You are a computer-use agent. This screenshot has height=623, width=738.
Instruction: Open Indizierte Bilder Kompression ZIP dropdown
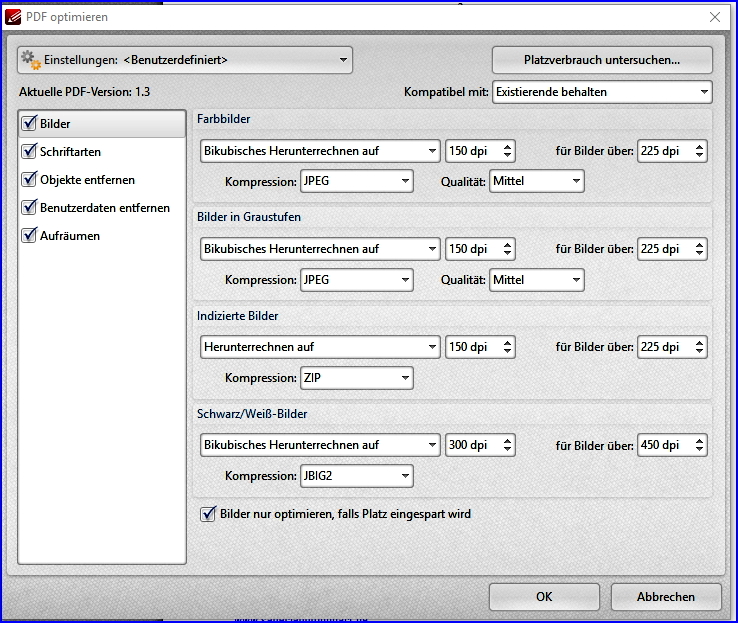(x=357, y=378)
